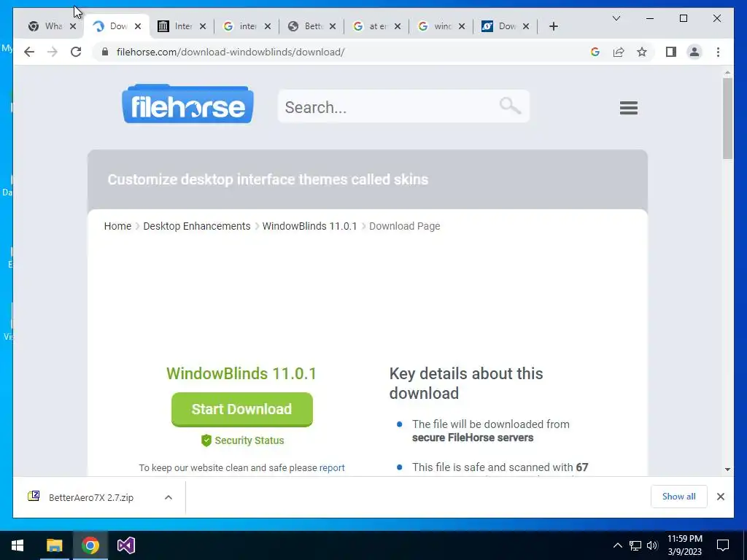Screen dimensions: 747x560
Task: Open the network tray icon
Action: tap(635, 545)
